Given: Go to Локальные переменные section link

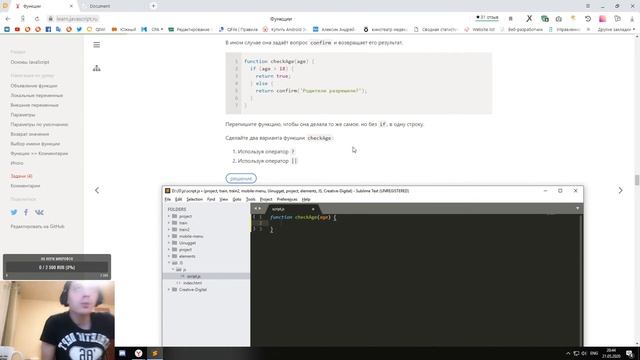Looking at the screenshot, I should (37, 96).
